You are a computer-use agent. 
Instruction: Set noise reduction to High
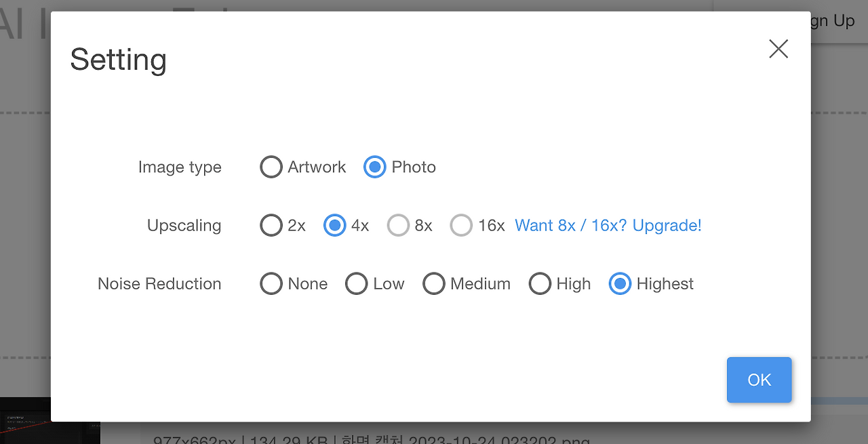[540, 283]
